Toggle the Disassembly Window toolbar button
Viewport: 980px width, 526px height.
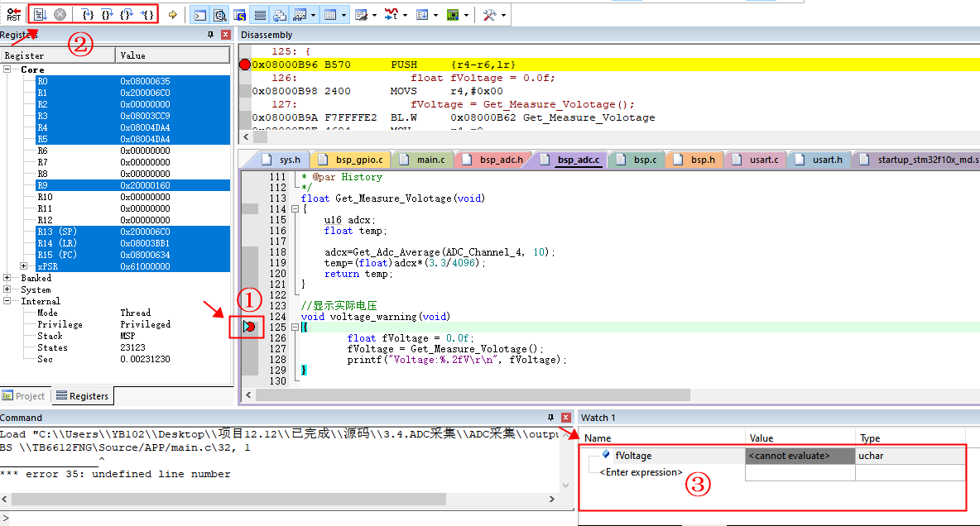(x=220, y=15)
